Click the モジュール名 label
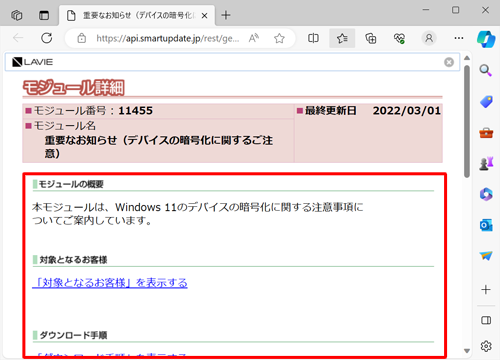The height and width of the screenshot is (360, 500). [x=65, y=126]
